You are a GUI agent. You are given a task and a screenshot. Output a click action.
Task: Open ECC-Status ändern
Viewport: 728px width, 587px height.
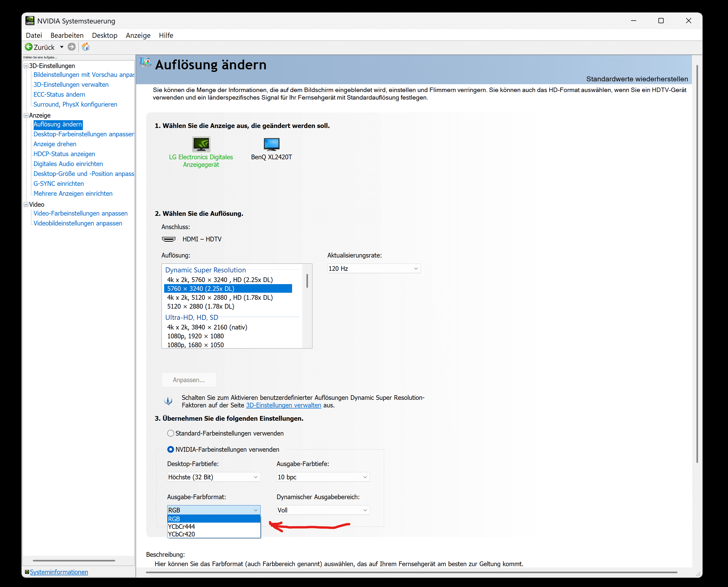click(59, 95)
